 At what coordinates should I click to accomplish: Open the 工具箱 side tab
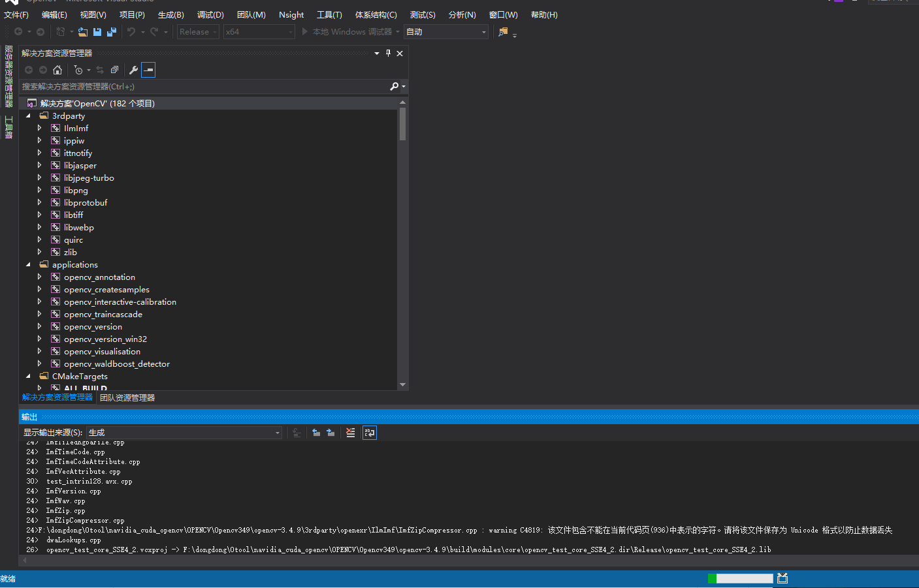(8, 127)
